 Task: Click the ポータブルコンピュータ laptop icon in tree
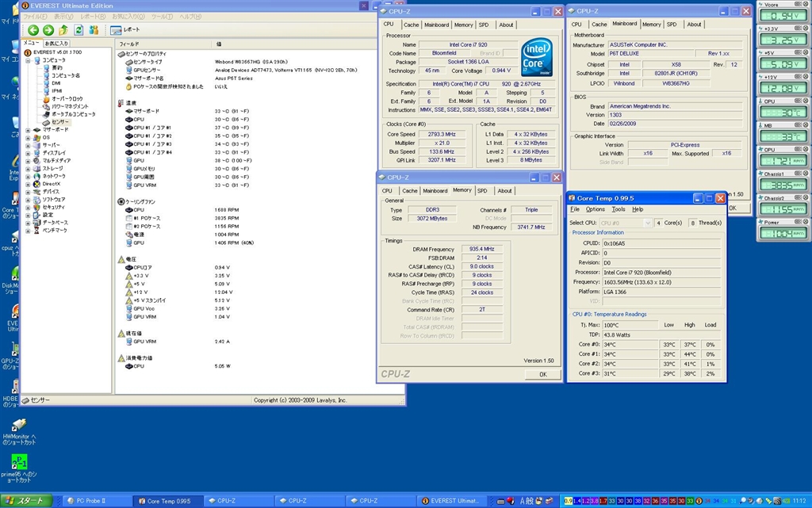click(46, 114)
